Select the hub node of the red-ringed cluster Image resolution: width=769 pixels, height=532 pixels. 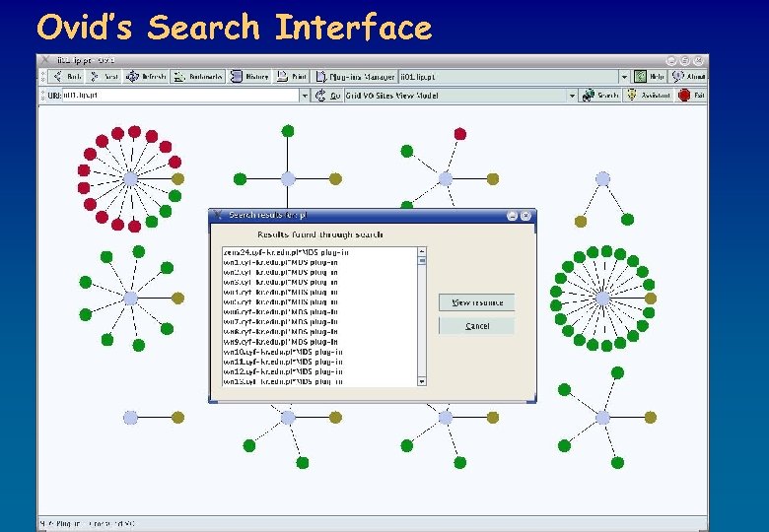point(130,178)
